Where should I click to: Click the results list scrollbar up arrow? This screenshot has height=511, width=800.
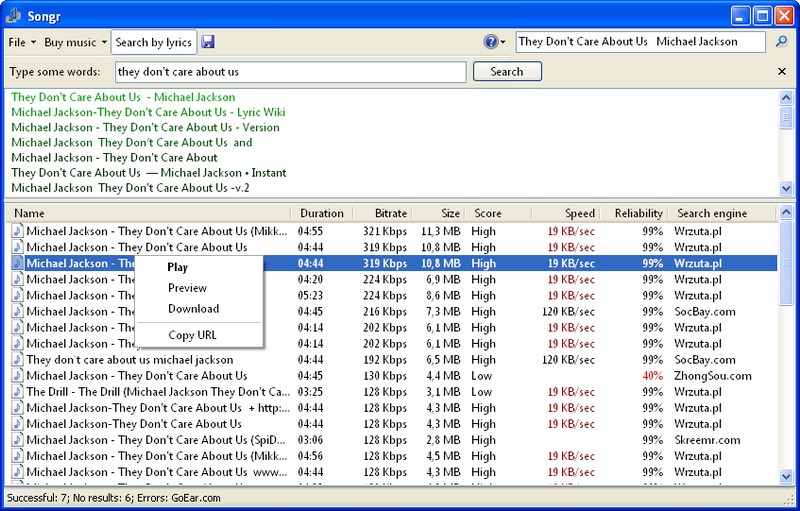coord(786,212)
